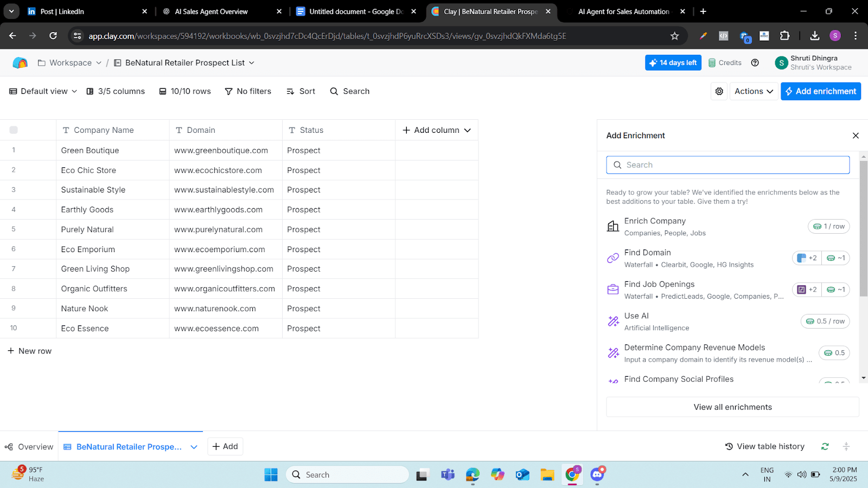The width and height of the screenshot is (868, 488).
Task: Open browser extensions puzzle icon
Action: coord(784,36)
